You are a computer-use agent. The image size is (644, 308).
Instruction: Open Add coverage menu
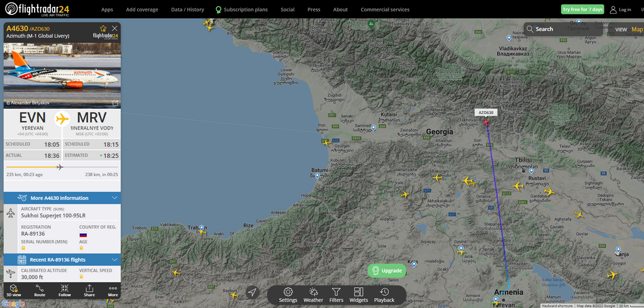pos(142,9)
